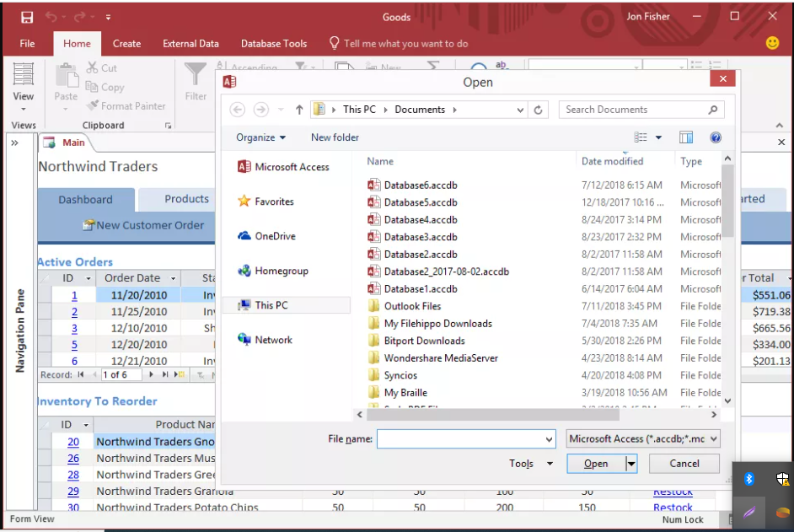
Task: Click the File name input field
Action: pos(466,438)
